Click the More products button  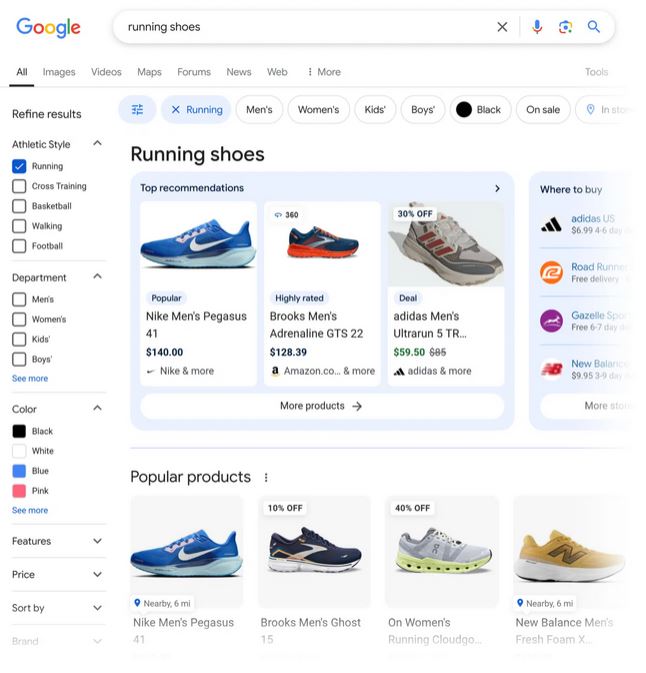coord(321,406)
